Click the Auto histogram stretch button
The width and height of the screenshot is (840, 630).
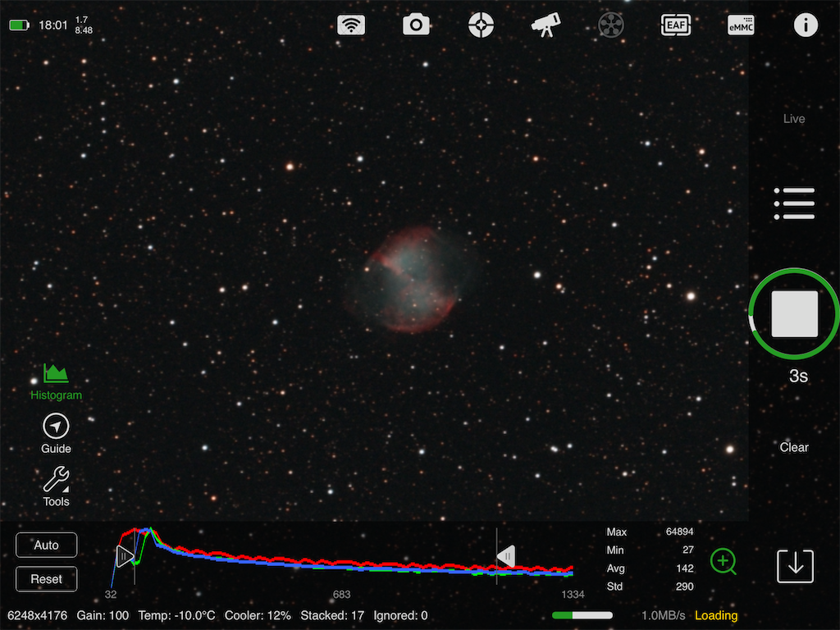pos(47,546)
